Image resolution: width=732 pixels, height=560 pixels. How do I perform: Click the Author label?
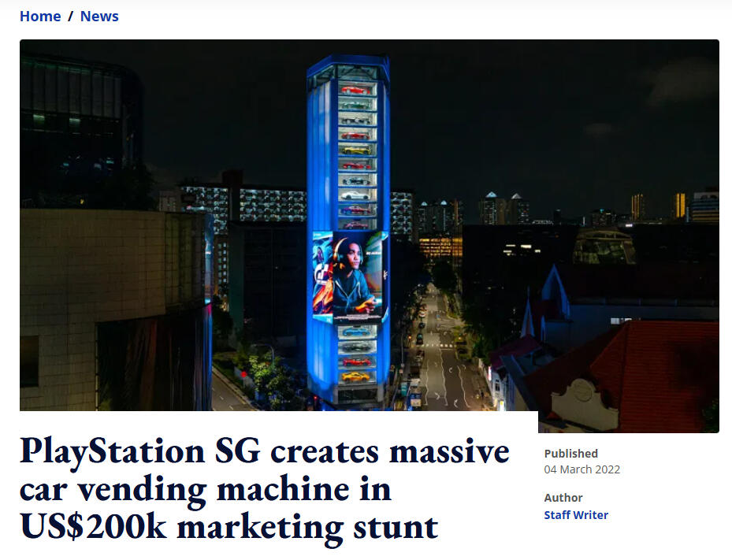pos(563,498)
